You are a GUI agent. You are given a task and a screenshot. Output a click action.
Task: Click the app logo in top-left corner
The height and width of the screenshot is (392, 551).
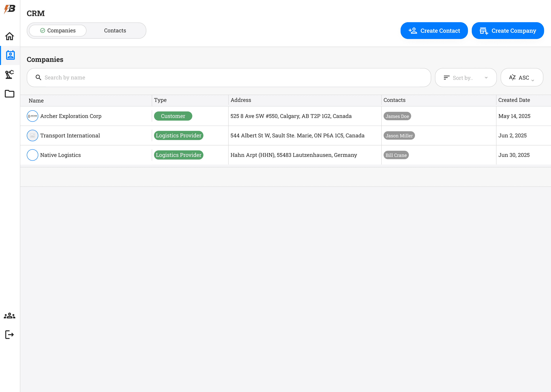tap(10, 9)
